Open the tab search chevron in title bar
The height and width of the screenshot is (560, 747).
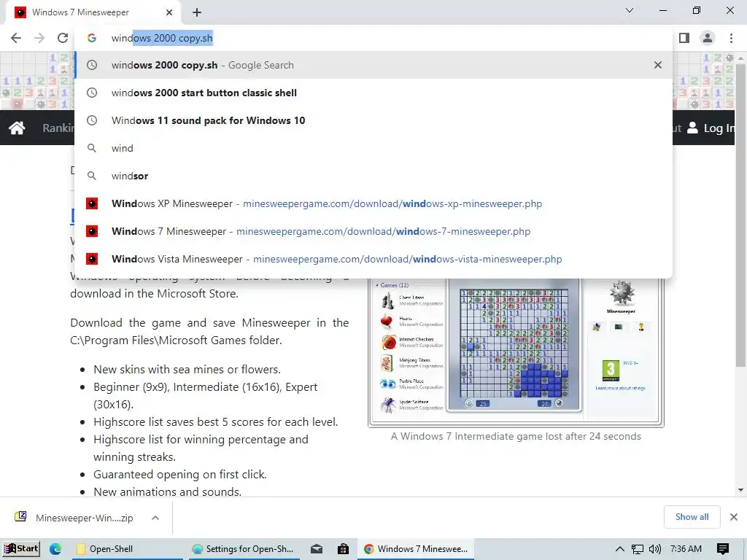click(630, 10)
